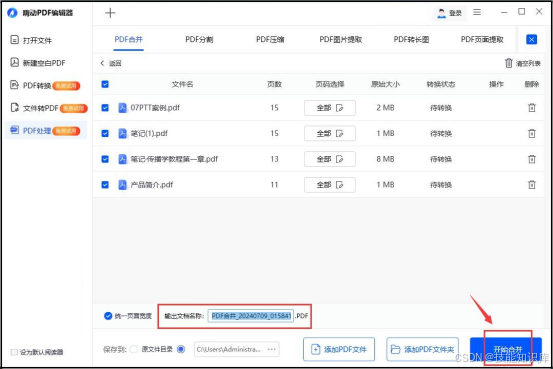The image size is (553, 369).
Task: Switch to the PDF转长图 tab
Action: pos(412,39)
